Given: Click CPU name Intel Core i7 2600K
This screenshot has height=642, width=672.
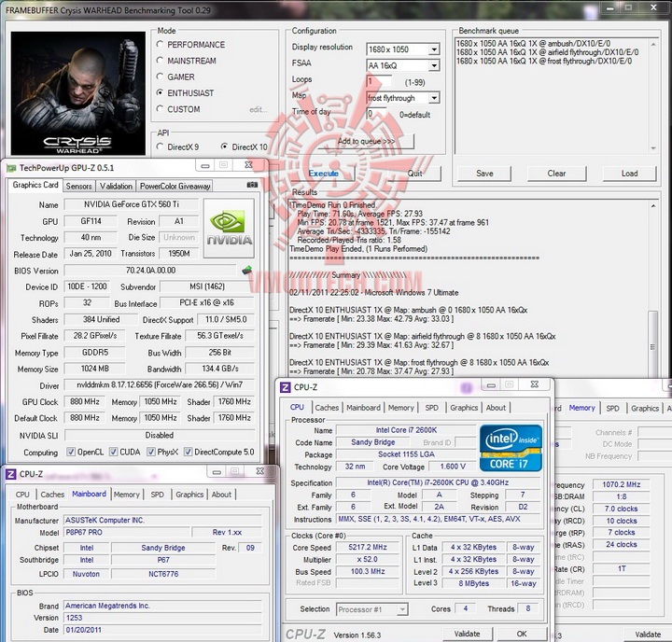Looking at the screenshot, I should pyautogui.click(x=406, y=430).
